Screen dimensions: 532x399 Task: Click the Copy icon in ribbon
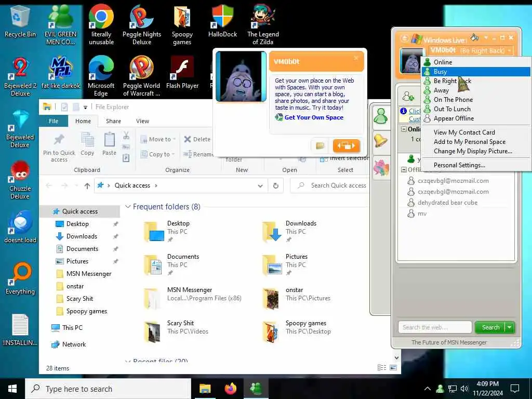tap(87, 144)
